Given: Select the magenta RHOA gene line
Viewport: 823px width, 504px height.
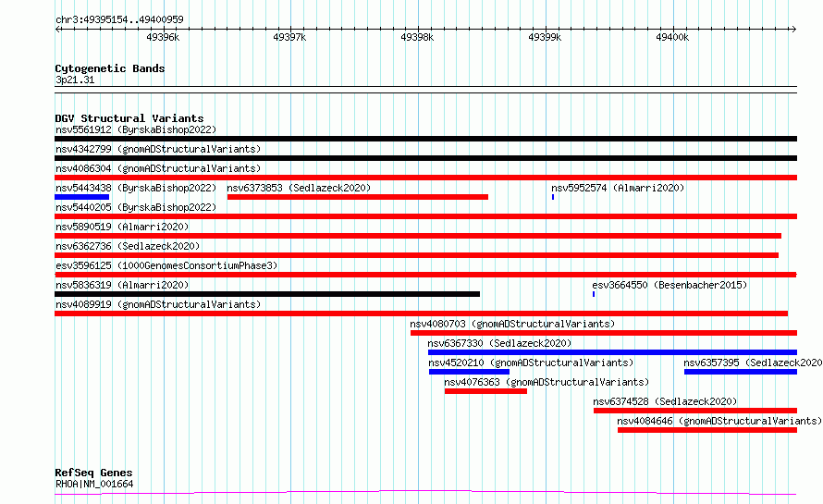Looking at the screenshot, I should point(425,493).
